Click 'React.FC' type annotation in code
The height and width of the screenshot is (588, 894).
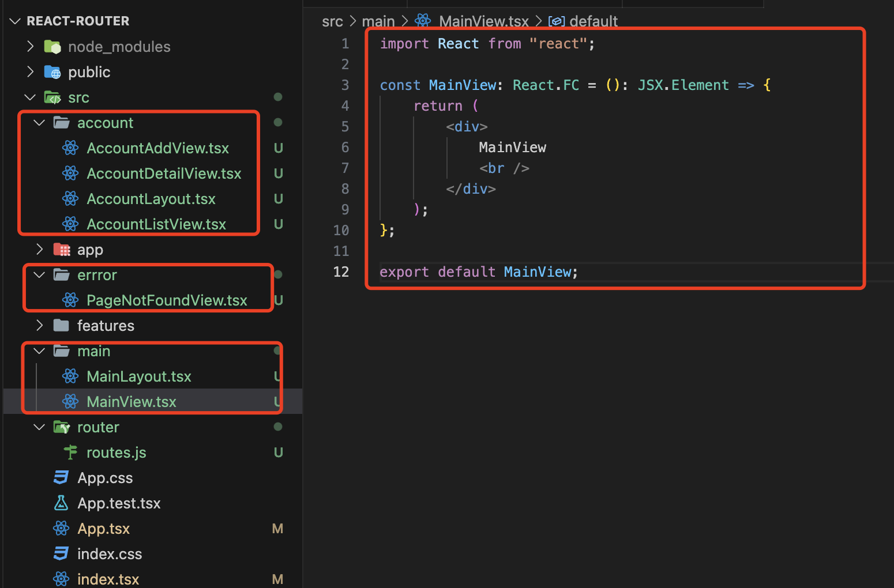point(546,85)
